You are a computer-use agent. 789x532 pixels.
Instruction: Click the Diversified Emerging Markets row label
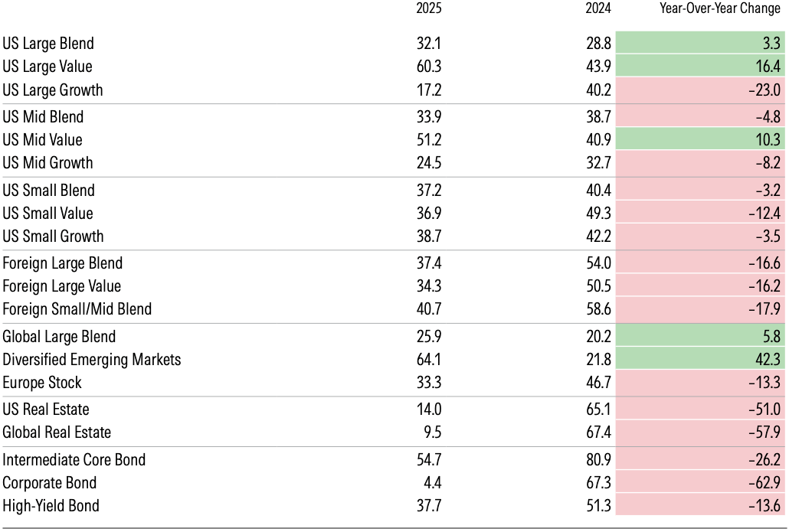tap(92, 360)
